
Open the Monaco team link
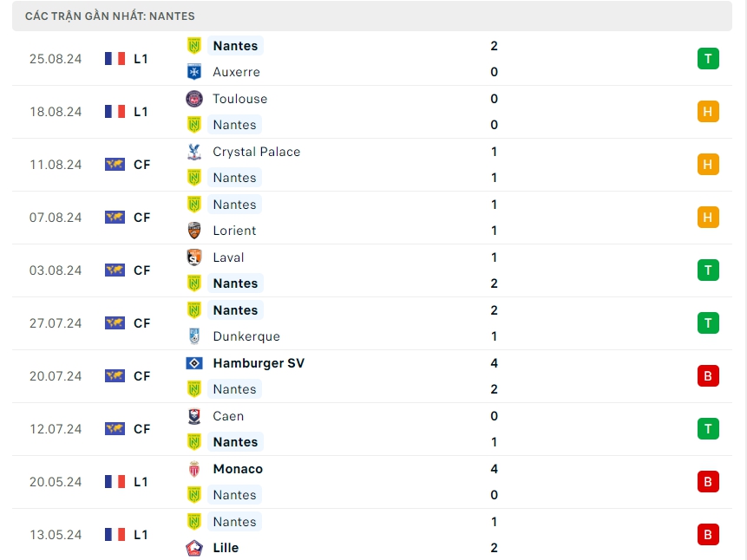coord(238,469)
